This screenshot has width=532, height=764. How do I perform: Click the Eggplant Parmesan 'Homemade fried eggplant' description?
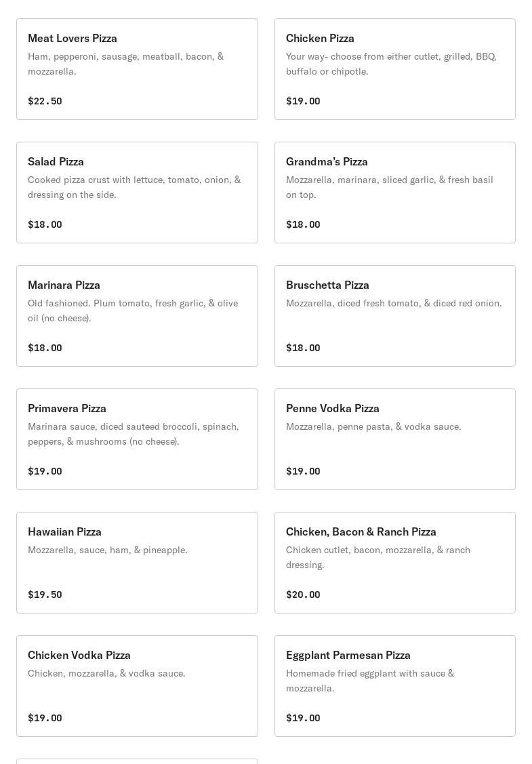pyautogui.click(x=370, y=681)
